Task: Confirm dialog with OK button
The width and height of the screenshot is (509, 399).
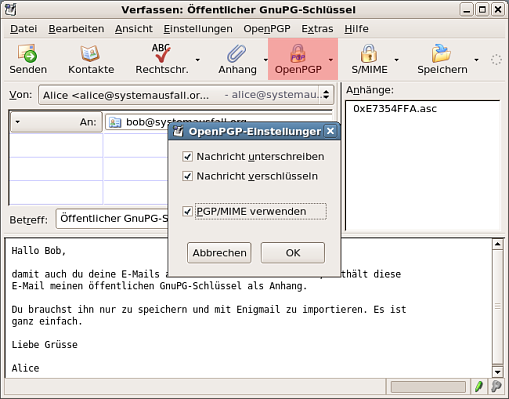Action: (293, 253)
